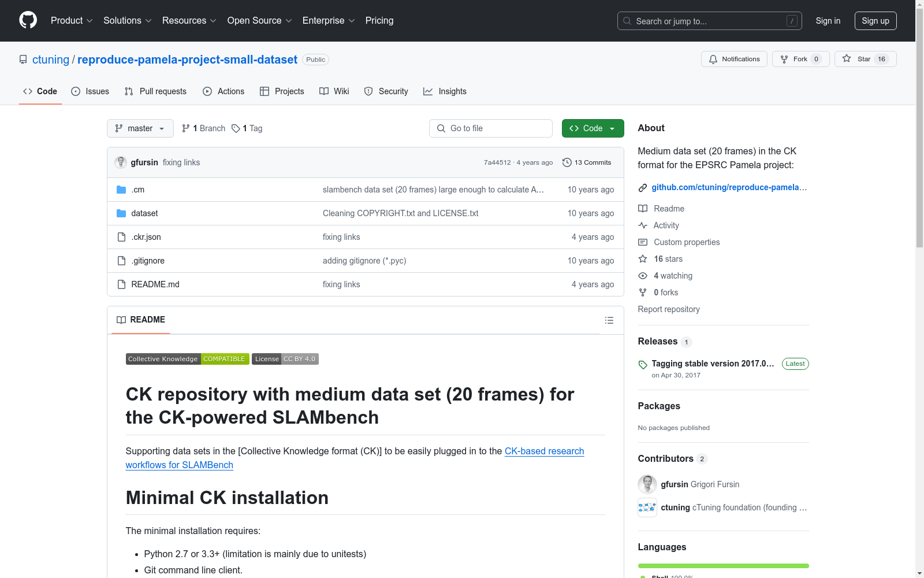View the 1 Tag list
924x578 pixels.
(x=247, y=128)
